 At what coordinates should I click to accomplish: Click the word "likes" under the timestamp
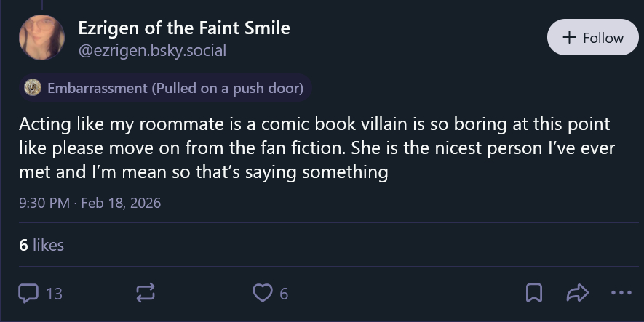click(x=48, y=246)
